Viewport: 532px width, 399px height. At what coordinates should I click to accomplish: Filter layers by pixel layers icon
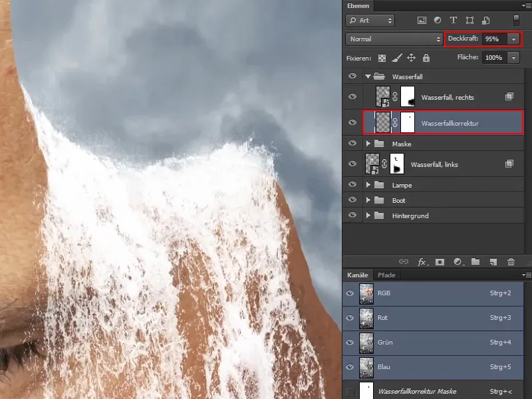pos(422,21)
